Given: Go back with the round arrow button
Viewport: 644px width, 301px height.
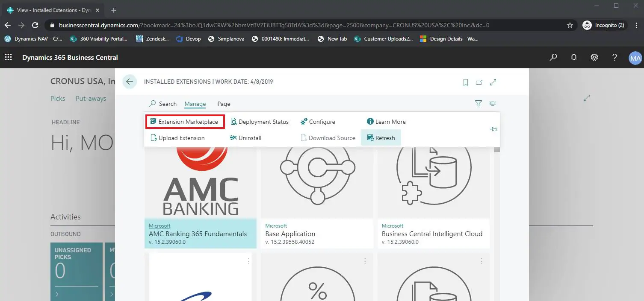Looking at the screenshot, I should pyautogui.click(x=130, y=82).
